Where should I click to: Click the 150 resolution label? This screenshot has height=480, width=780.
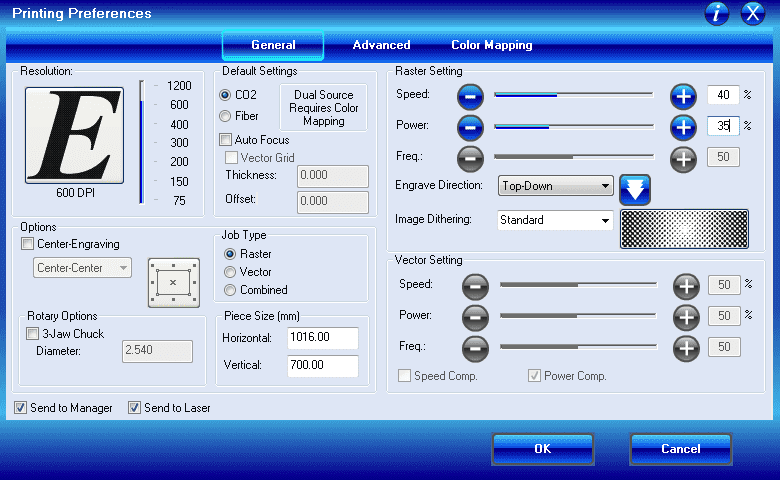coord(180,182)
